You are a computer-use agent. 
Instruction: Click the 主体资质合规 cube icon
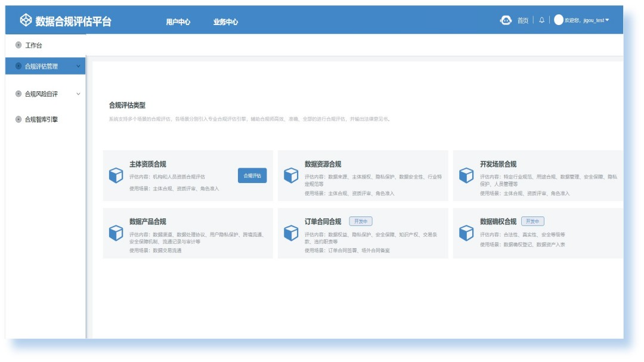(x=116, y=175)
